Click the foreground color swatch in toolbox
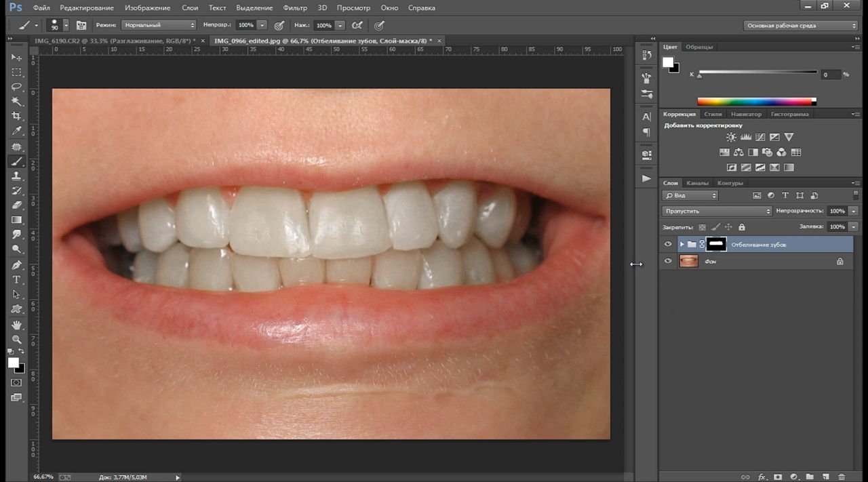Screen dimensions: 868x482 click(14, 363)
